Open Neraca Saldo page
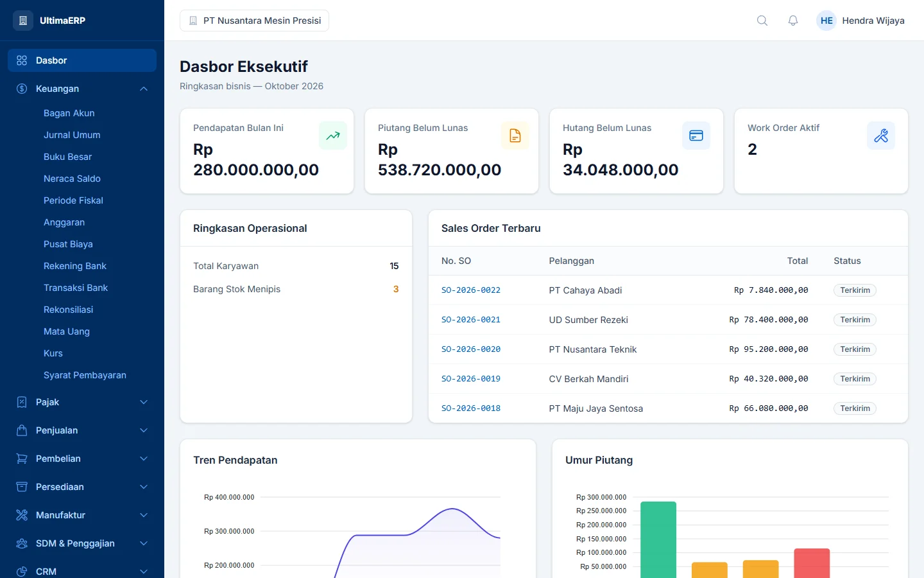 pos(72,179)
